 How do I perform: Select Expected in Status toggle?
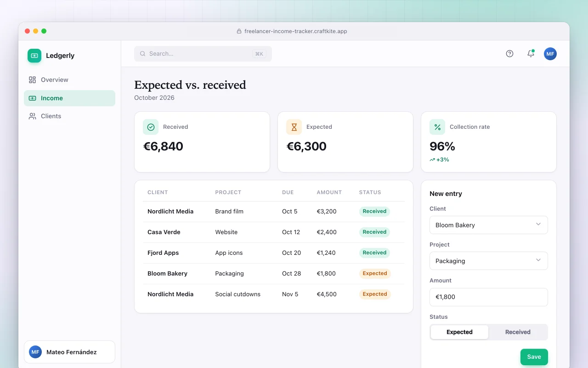(x=459, y=332)
